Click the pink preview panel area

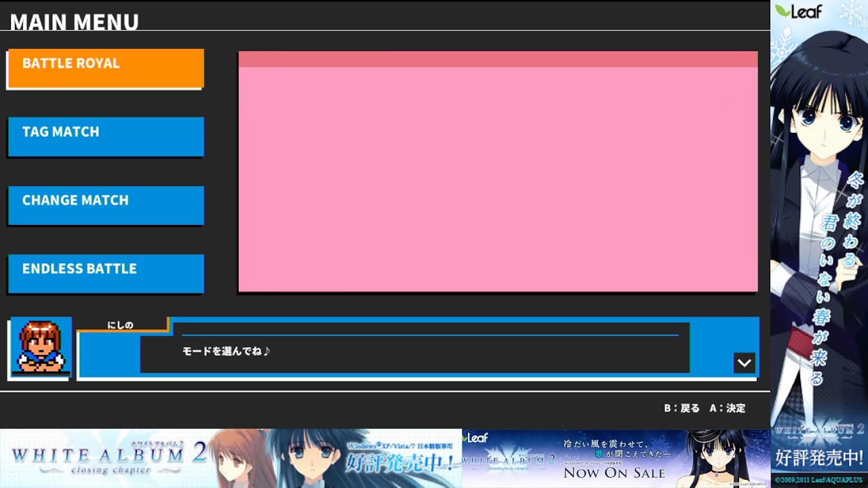498,180
